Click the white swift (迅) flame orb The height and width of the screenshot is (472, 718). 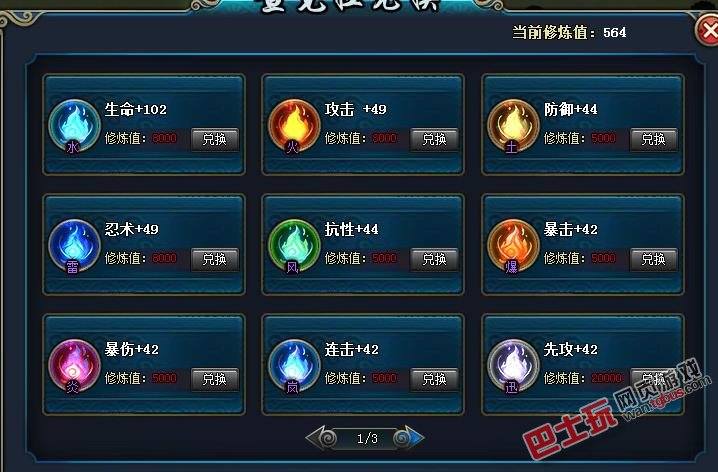(x=513, y=365)
